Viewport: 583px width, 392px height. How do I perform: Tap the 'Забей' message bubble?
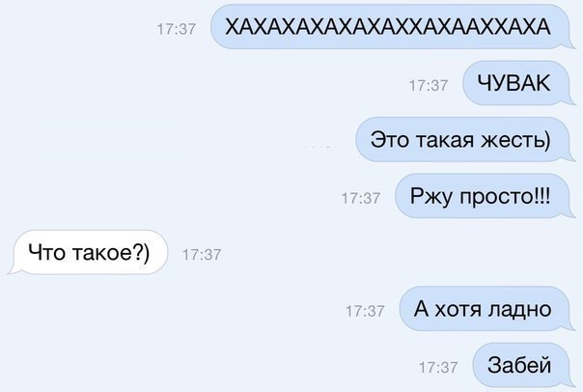pyautogui.click(x=523, y=365)
